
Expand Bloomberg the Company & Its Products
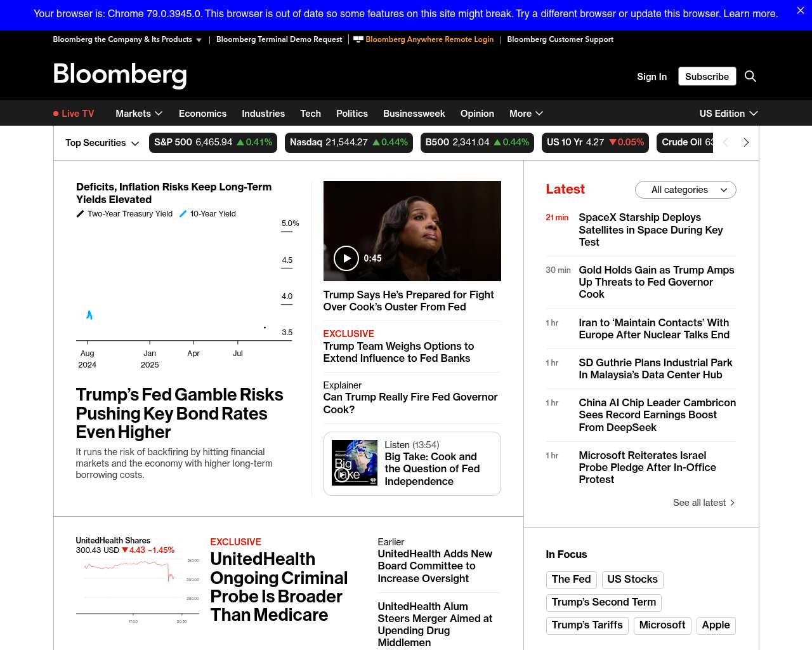tap(128, 39)
